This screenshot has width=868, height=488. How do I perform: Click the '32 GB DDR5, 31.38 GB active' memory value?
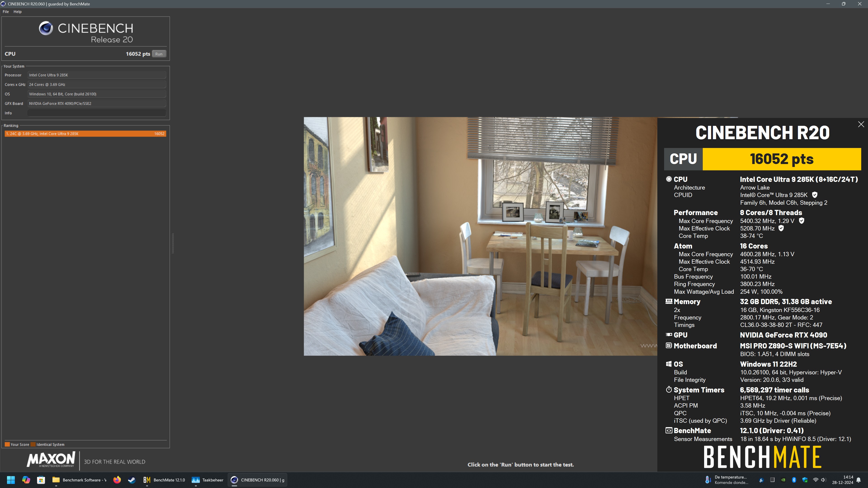coord(786,301)
